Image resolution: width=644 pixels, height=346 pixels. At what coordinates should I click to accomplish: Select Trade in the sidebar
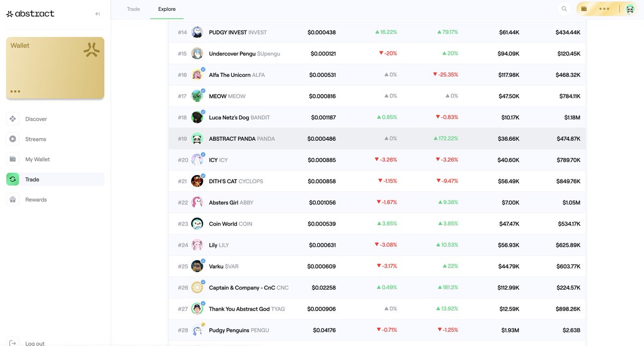tap(55, 179)
